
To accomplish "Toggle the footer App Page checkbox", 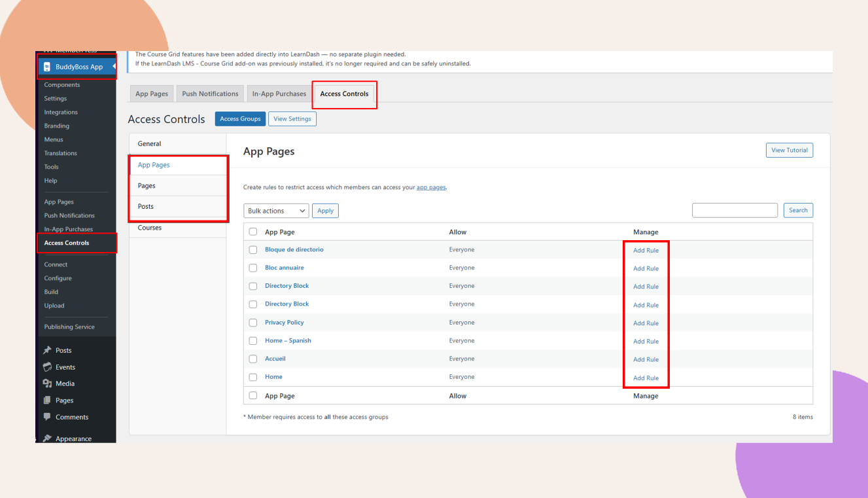I will coord(253,395).
